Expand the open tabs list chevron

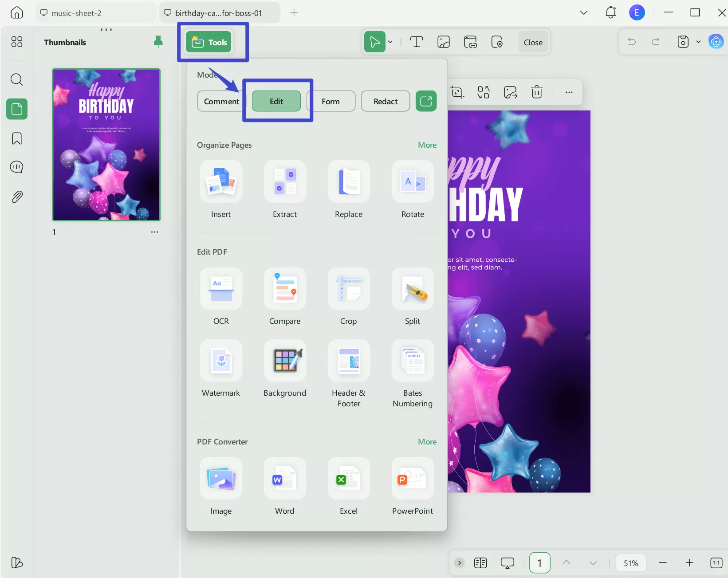pyautogui.click(x=583, y=12)
